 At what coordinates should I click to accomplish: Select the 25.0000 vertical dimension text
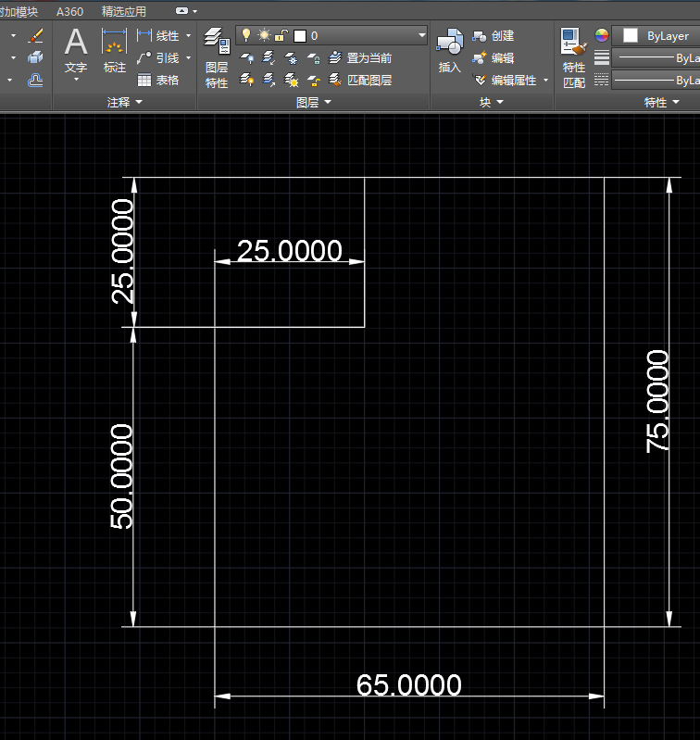coord(121,251)
